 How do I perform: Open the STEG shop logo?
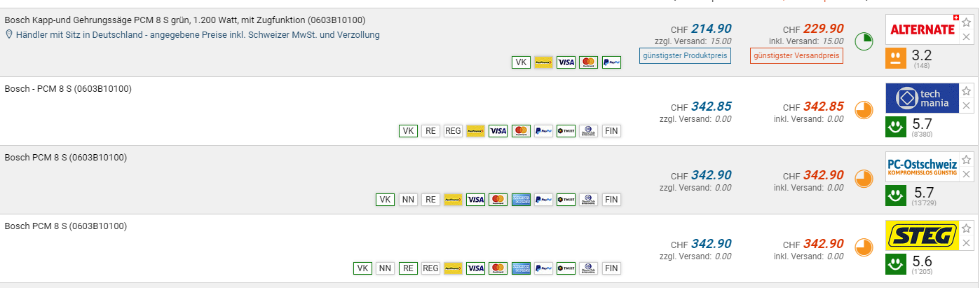tap(922, 235)
